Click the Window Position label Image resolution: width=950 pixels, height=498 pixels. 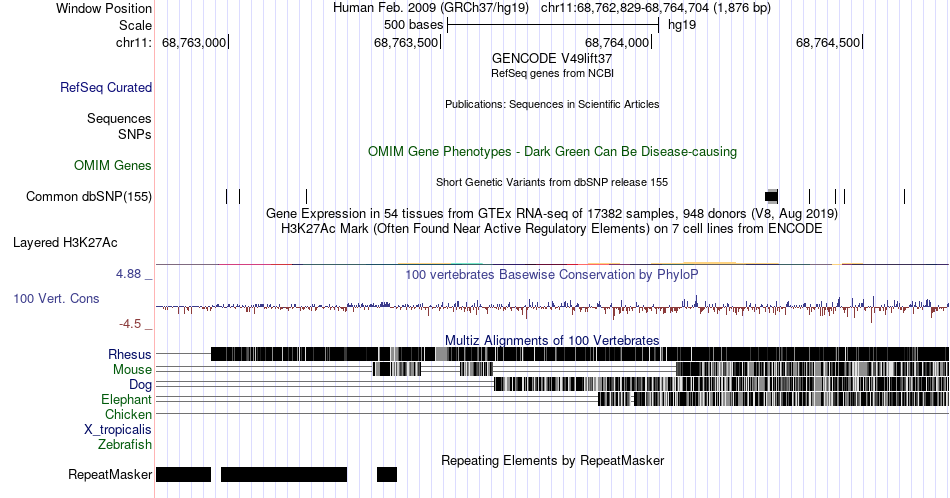point(104,8)
